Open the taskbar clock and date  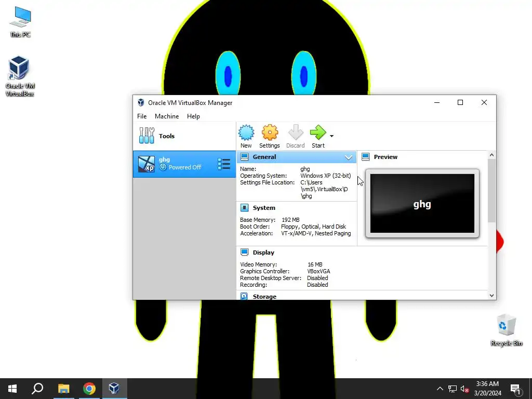[487, 389]
